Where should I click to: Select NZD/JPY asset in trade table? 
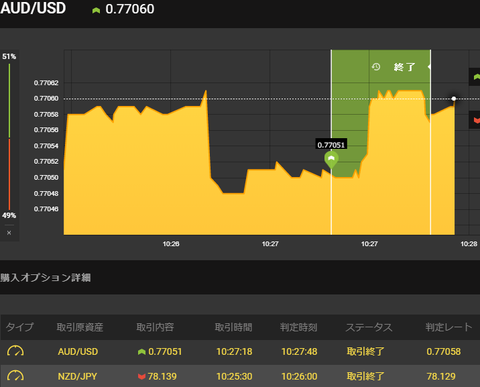coord(77,376)
